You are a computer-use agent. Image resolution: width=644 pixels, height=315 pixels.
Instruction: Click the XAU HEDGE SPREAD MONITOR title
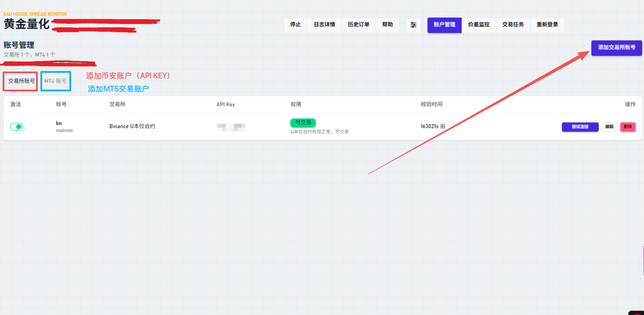point(35,14)
